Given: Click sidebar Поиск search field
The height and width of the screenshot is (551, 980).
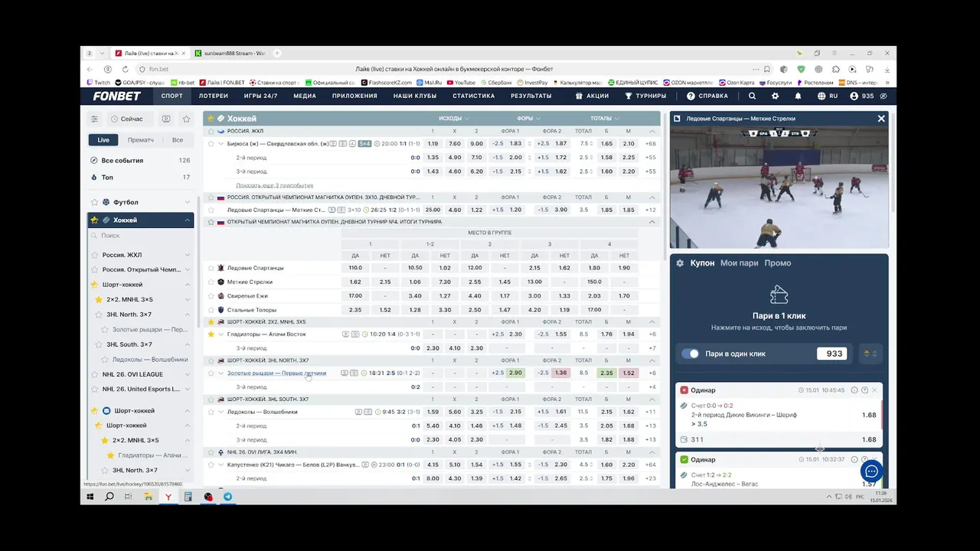Looking at the screenshot, I should (142, 236).
